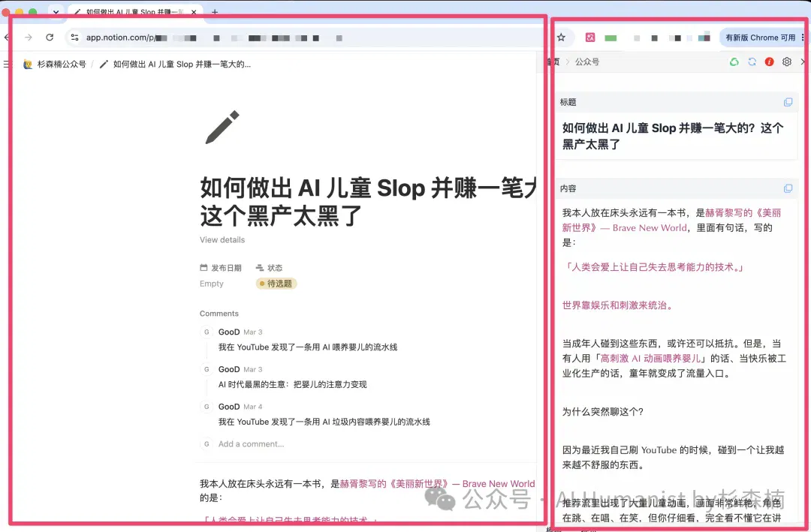Click the green WeChat sync icon
Viewport: 811px width, 532px height.
coord(734,62)
